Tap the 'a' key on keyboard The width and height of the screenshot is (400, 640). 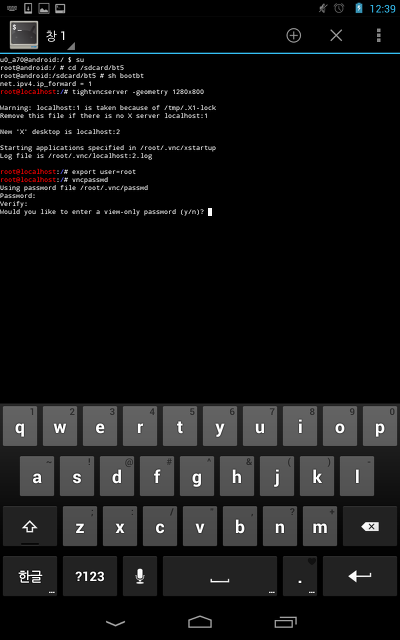click(37, 476)
